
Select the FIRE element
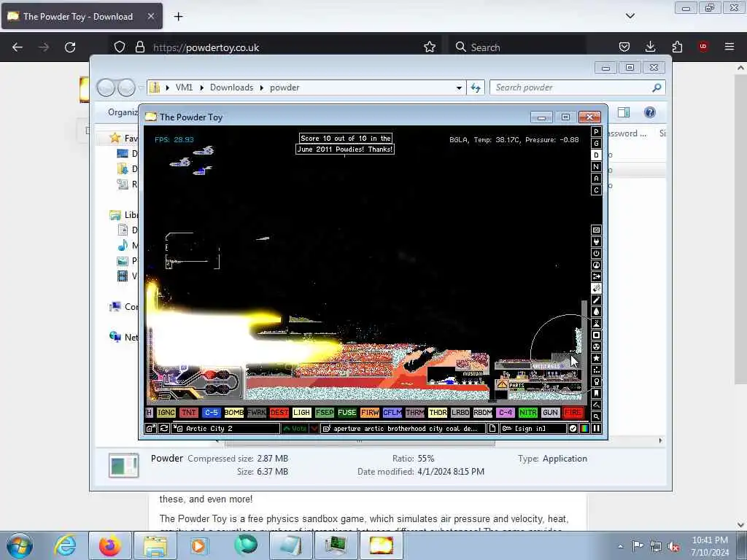coord(573,413)
